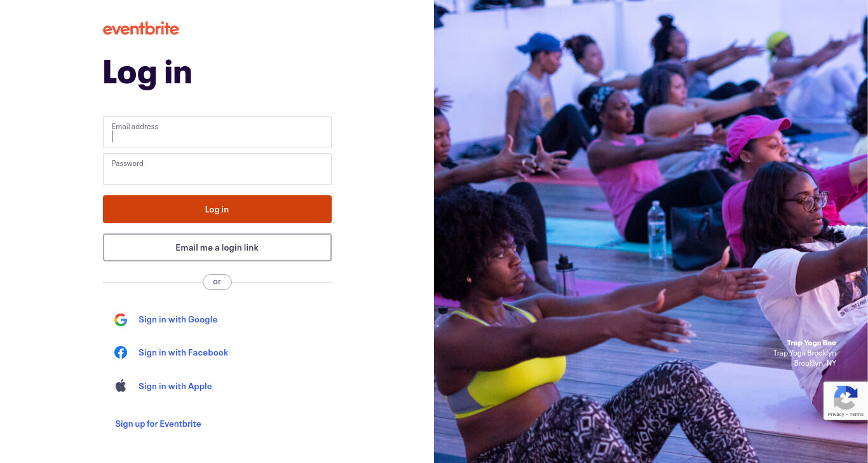Screen dimensions: 868x463
Task: Open reCAPTCHA Privacy link
Action: 836,415
